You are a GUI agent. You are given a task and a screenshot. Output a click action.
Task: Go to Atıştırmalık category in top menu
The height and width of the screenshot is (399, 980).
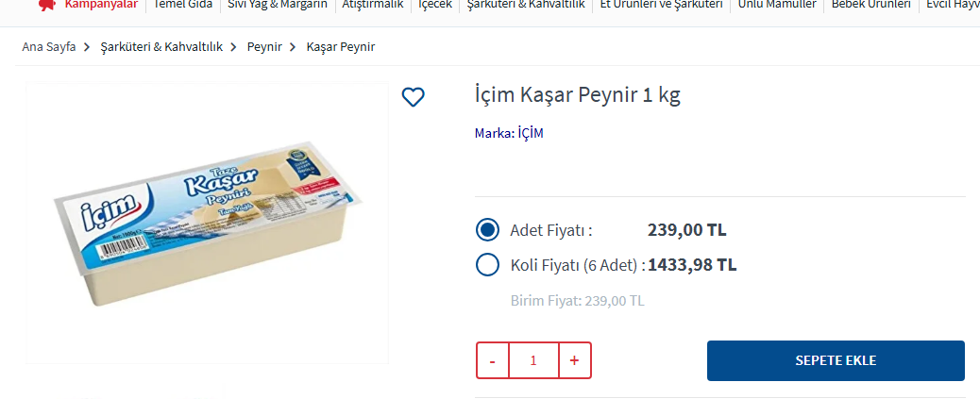[x=372, y=5]
